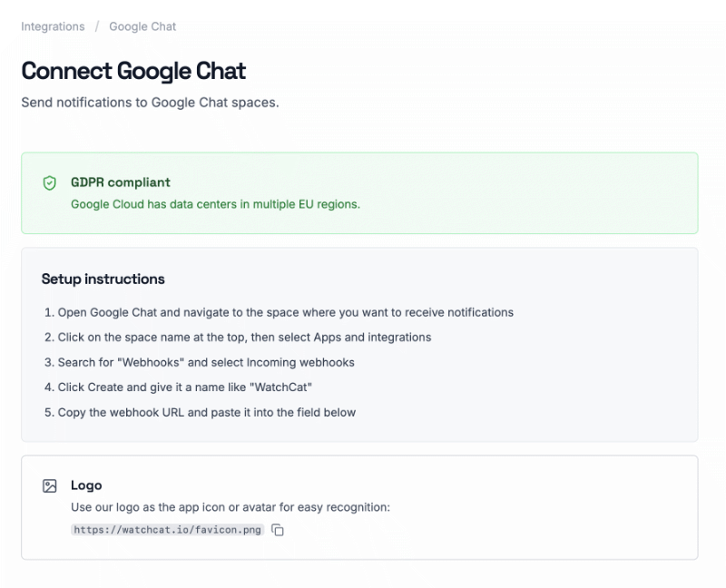Screen dimensions: 726x588
Task: Click the watchcat.io favicon.png URL code
Action: point(167,530)
